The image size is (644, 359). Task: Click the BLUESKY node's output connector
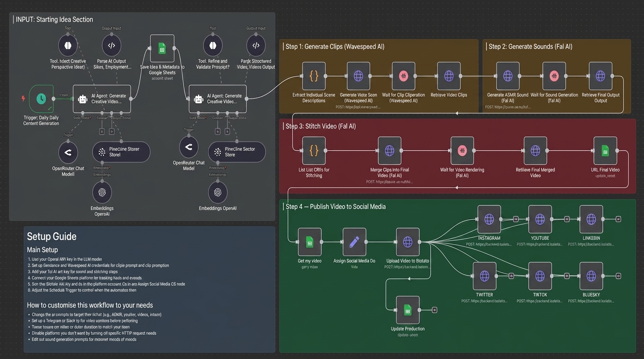click(618, 276)
